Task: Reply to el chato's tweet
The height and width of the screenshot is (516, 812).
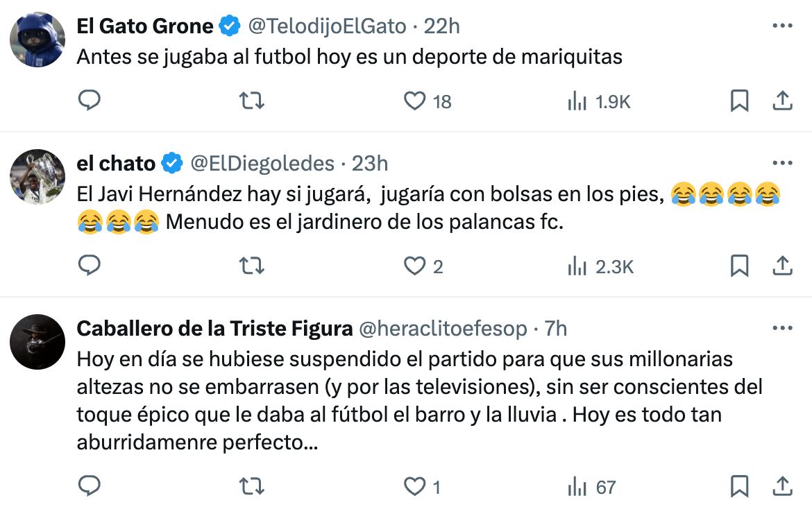Action: [89, 266]
